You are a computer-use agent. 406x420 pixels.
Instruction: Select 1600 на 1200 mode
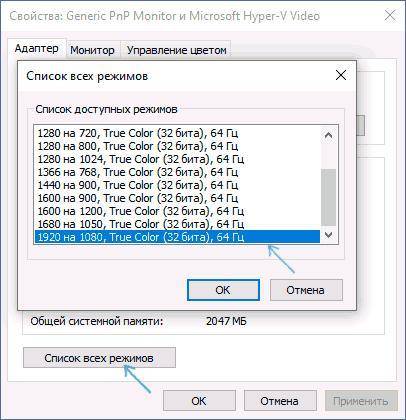point(177,211)
